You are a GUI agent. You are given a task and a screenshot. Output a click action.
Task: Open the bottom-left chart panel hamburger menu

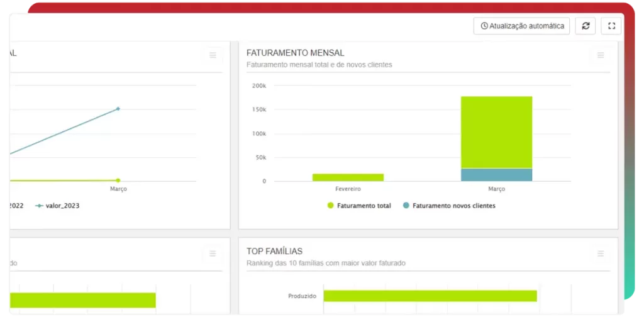(x=213, y=253)
